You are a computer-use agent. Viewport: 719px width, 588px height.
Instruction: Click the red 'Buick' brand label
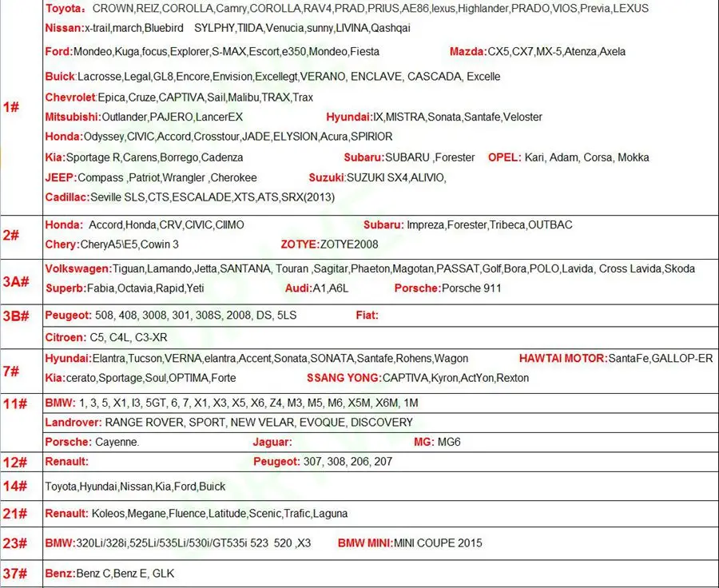(x=60, y=76)
